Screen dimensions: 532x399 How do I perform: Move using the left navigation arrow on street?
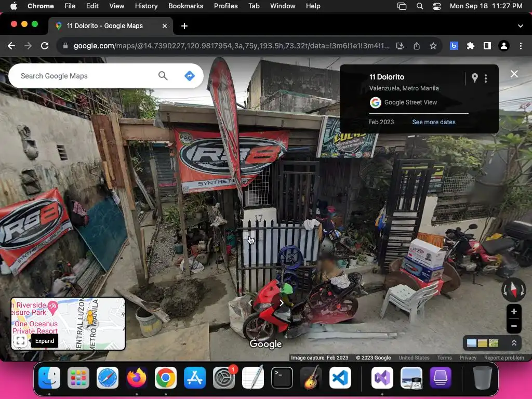coord(250,303)
